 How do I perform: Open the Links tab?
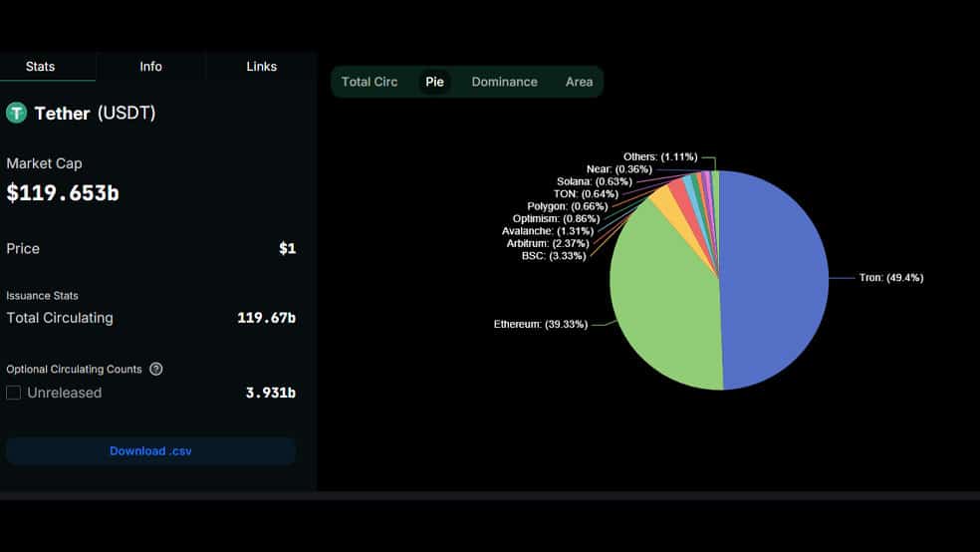[261, 67]
